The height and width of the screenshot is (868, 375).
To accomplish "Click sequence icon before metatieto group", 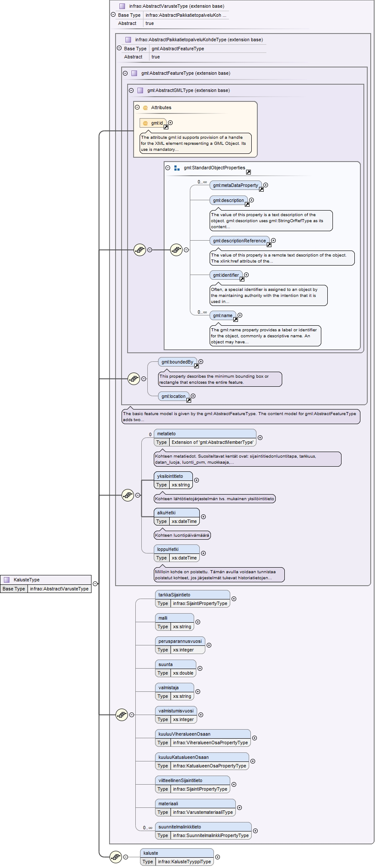I will click(128, 495).
